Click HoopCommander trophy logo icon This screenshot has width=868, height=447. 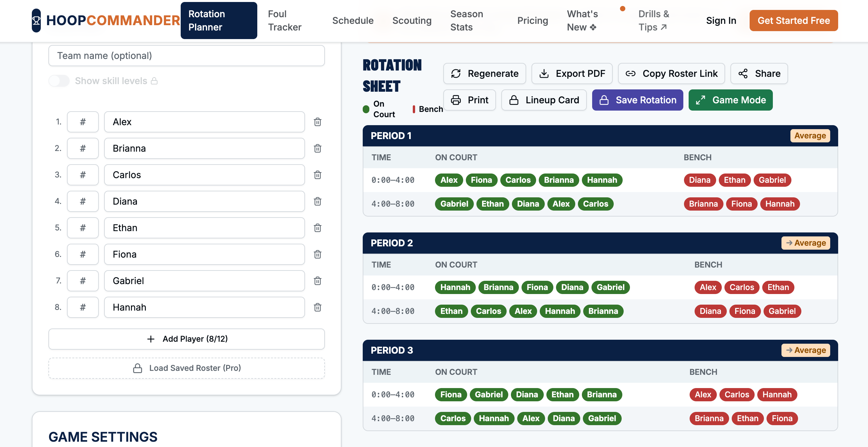(36, 21)
